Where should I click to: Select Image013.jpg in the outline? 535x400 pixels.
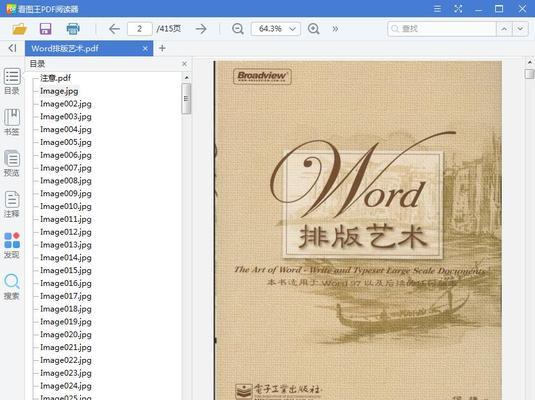point(66,245)
